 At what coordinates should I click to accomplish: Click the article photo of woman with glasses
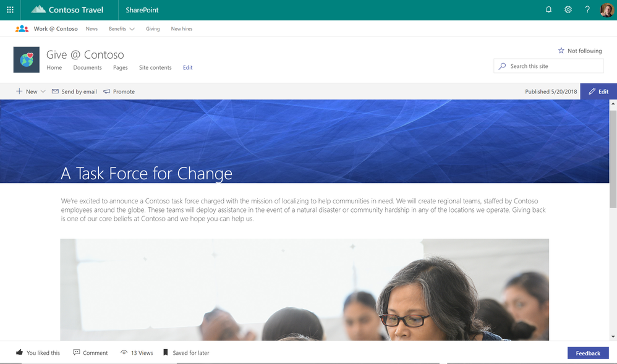pyautogui.click(x=305, y=290)
